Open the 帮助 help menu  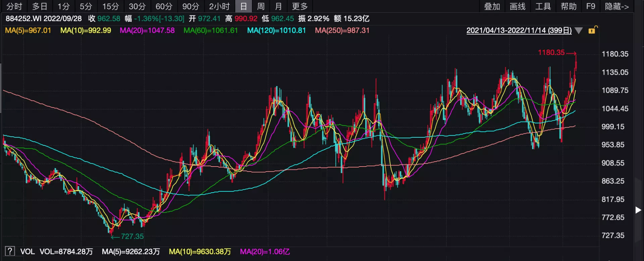(x=569, y=6)
